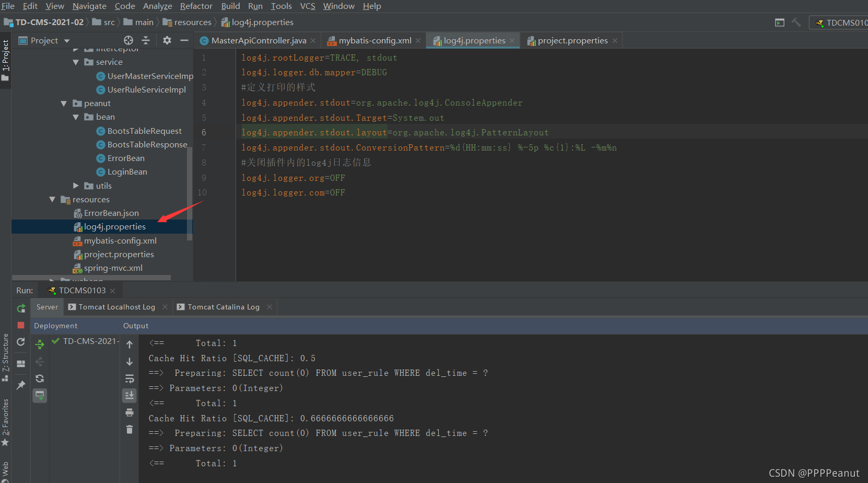Viewport: 868px width, 483px height.
Task: Stop the running server
Action: 21,325
